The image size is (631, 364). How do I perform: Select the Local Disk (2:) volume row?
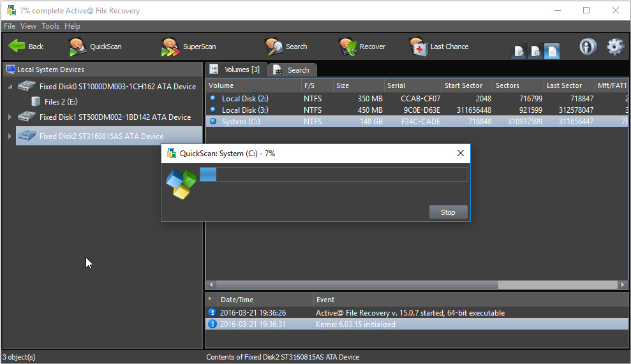click(x=417, y=99)
